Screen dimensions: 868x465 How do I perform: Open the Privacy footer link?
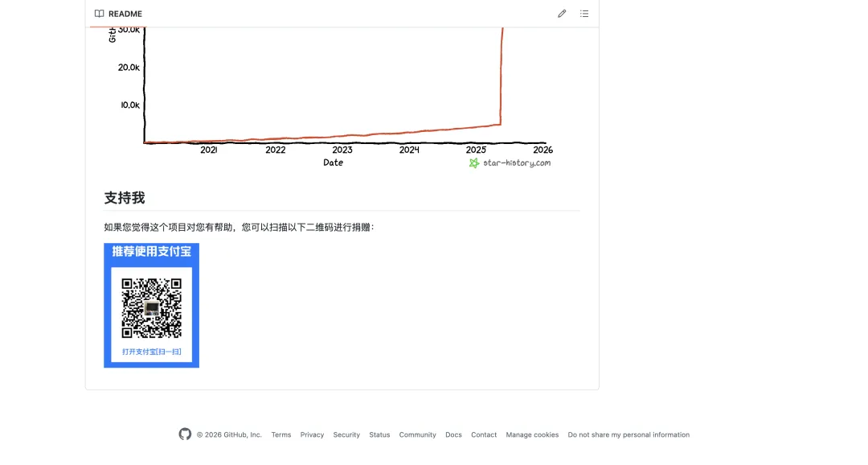[x=312, y=434]
